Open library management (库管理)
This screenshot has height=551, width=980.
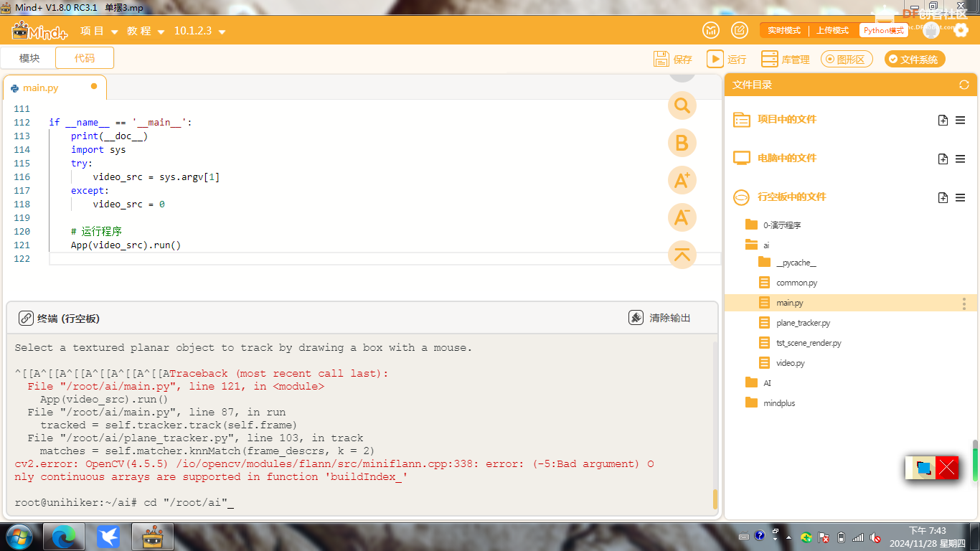click(786, 59)
